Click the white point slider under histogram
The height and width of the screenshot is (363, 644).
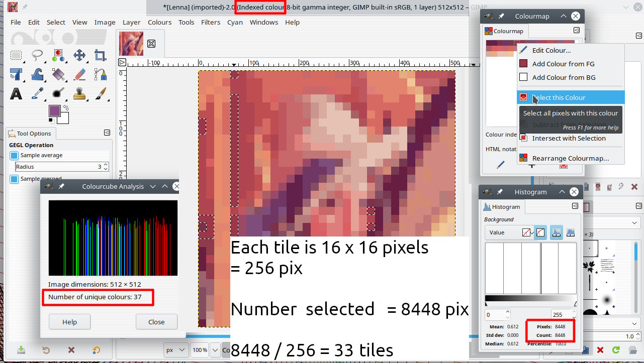(575, 304)
